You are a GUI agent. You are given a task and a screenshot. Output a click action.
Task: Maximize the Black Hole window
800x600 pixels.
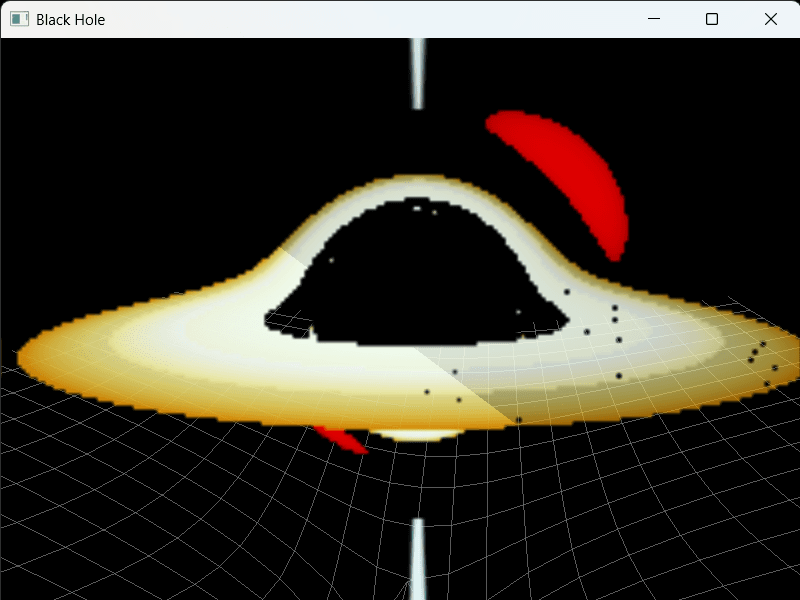pyautogui.click(x=712, y=19)
